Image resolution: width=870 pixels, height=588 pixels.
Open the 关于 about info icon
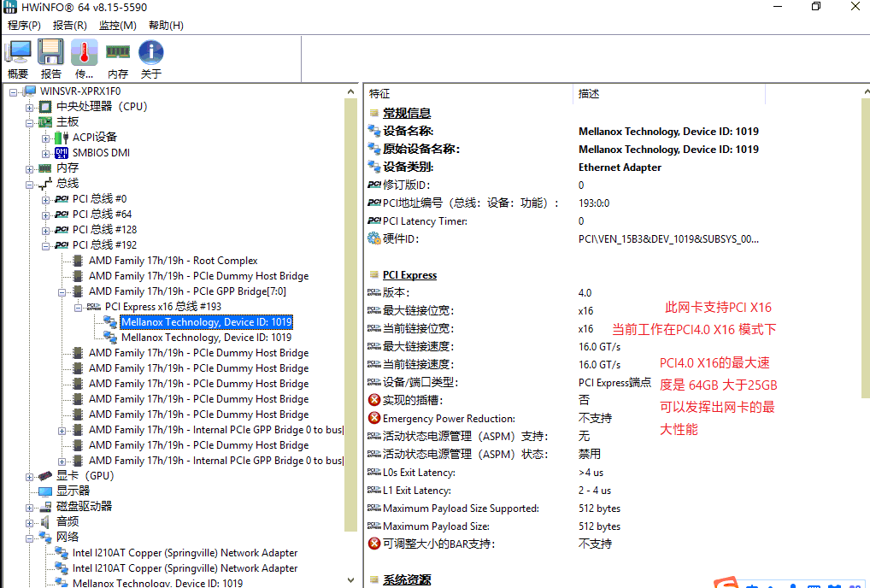click(x=151, y=53)
